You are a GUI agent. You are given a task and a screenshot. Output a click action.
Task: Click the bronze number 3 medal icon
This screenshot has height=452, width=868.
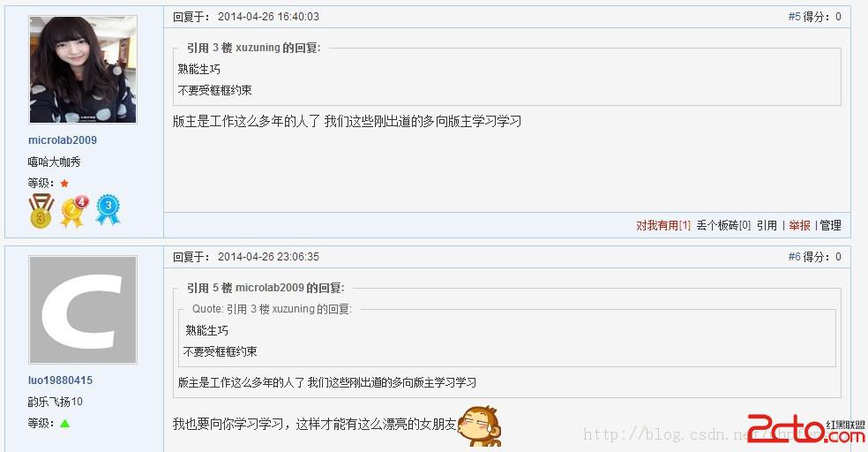pyautogui.click(x=41, y=210)
